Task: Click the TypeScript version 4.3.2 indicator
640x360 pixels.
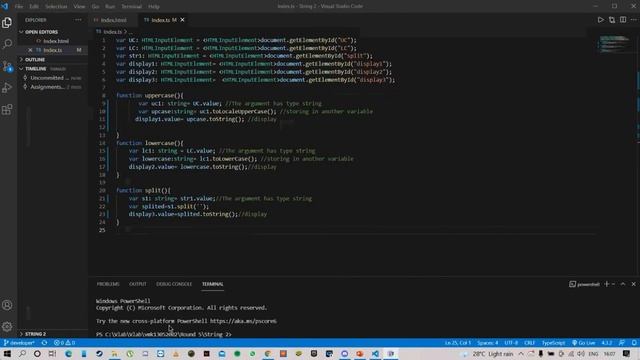Action: 607,343
